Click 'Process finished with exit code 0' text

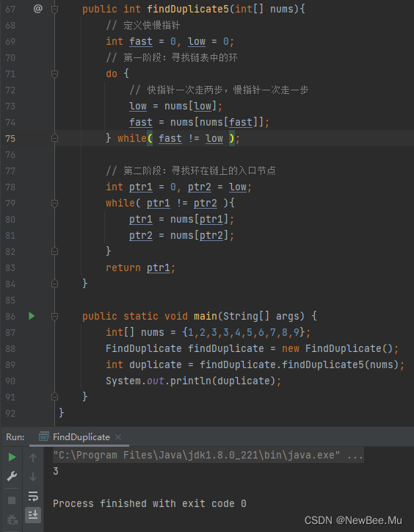(x=150, y=503)
